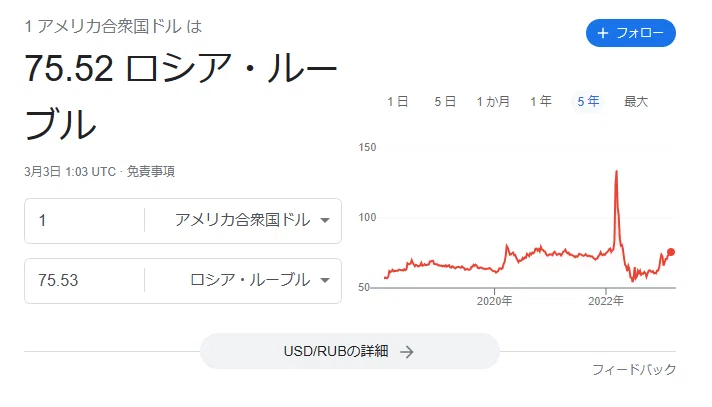The height and width of the screenshot is (407, 712).
Task: Open the ロシア・ルーブル currency dropdown arrow
Action: pos(325,280)
